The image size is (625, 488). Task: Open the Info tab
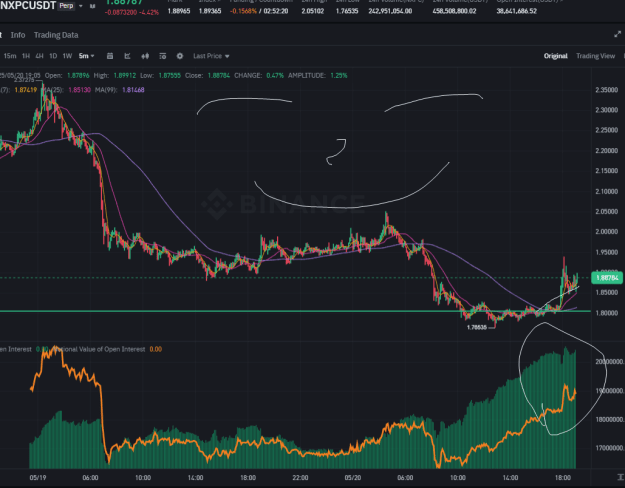click(x=18, y=35)
